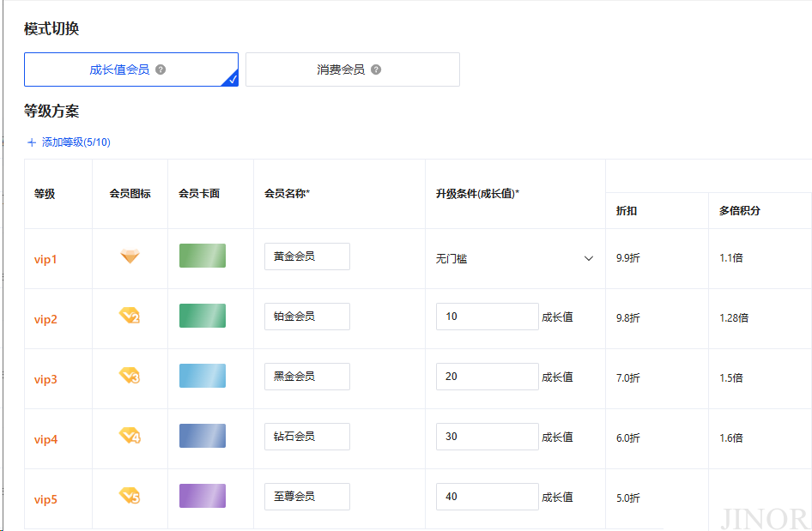Click the slate blue vip4 card face swatch
The height and width of the screenshot is (531, 812).
tap(203, 436)
